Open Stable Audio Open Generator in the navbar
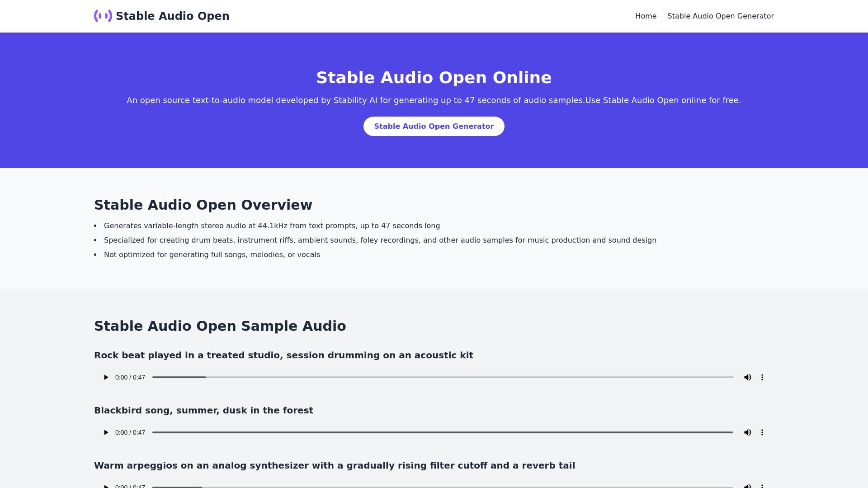This screenshot has width=868, height=488. 721,16
